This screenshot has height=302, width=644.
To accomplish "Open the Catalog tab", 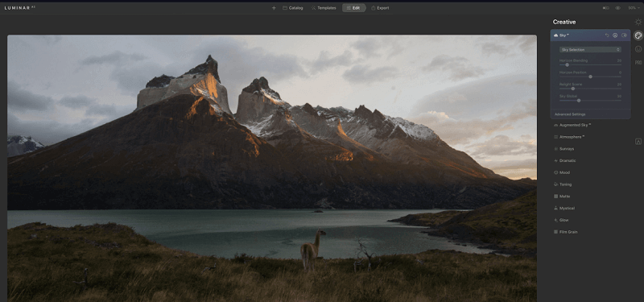I will tap(293, 8).
